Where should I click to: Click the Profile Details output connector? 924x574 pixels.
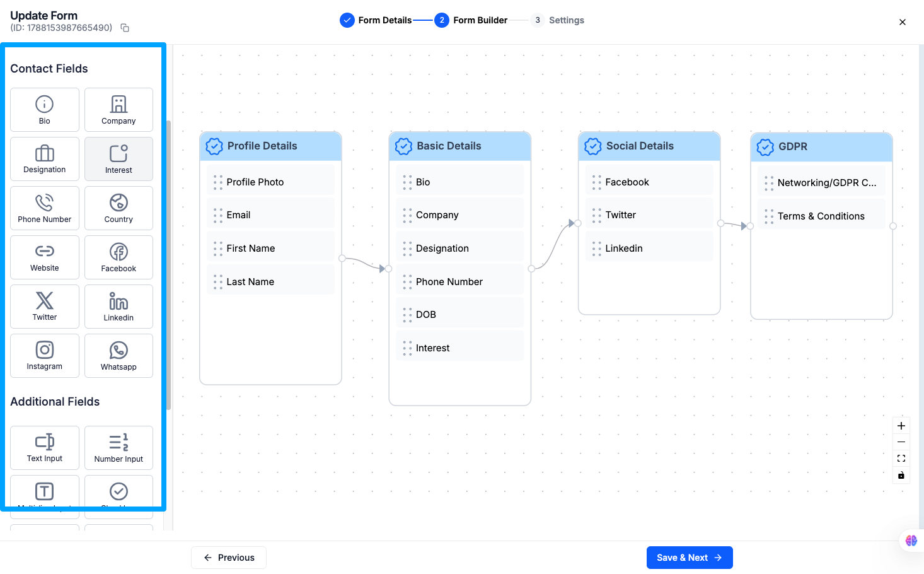point(342,259)
